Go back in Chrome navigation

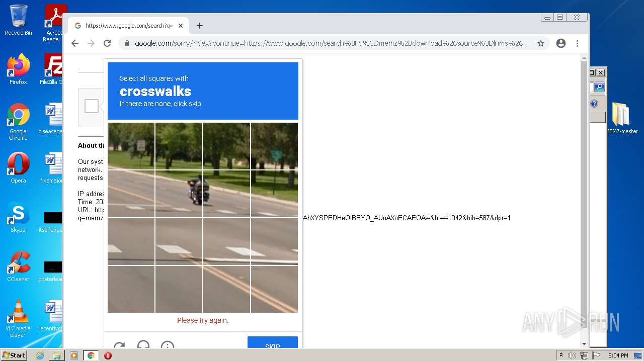pos(75,43)
